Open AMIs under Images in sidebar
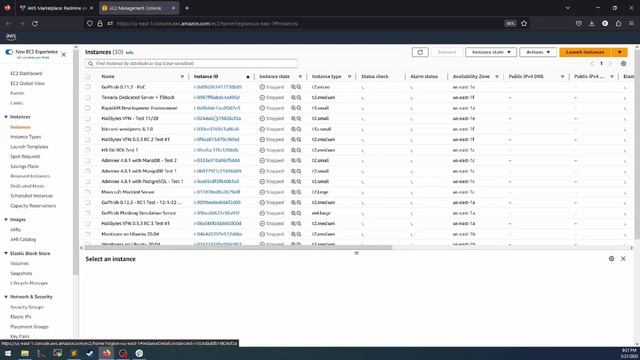 (16, 229)
